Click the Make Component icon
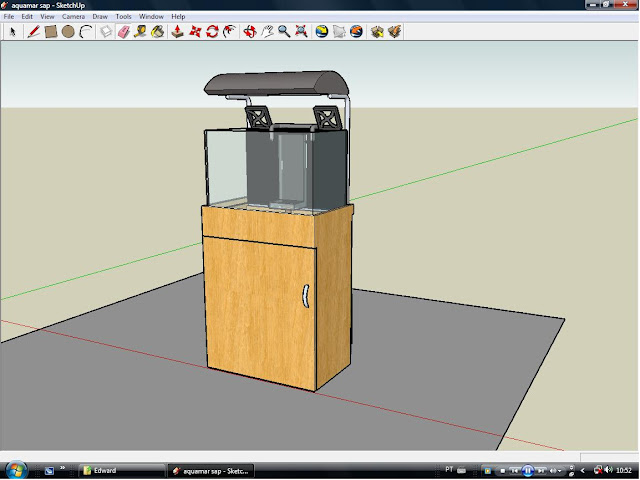This screenshot has height=480, width=640. [106, 31]
